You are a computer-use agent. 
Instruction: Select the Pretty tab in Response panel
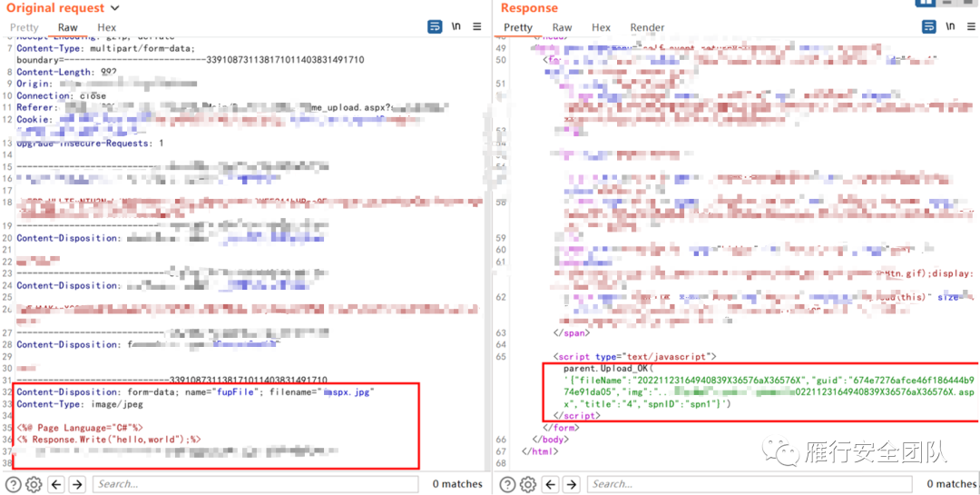(x=517, y=27)
